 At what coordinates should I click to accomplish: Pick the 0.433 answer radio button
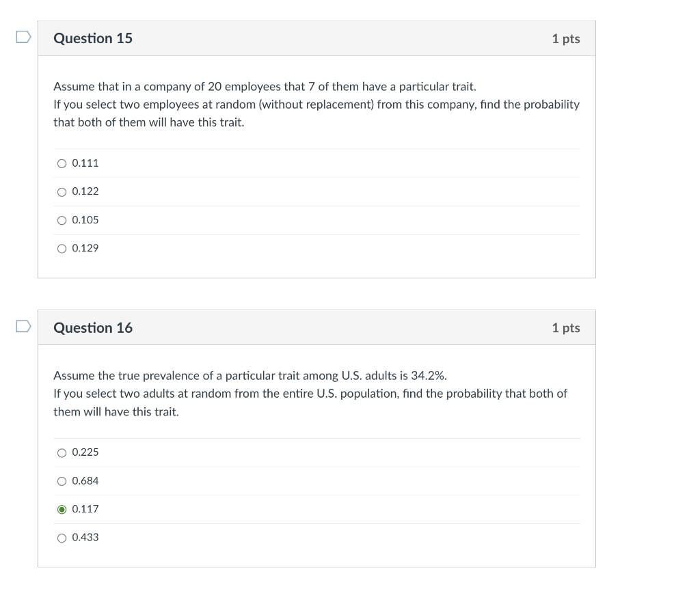(62, 538)
